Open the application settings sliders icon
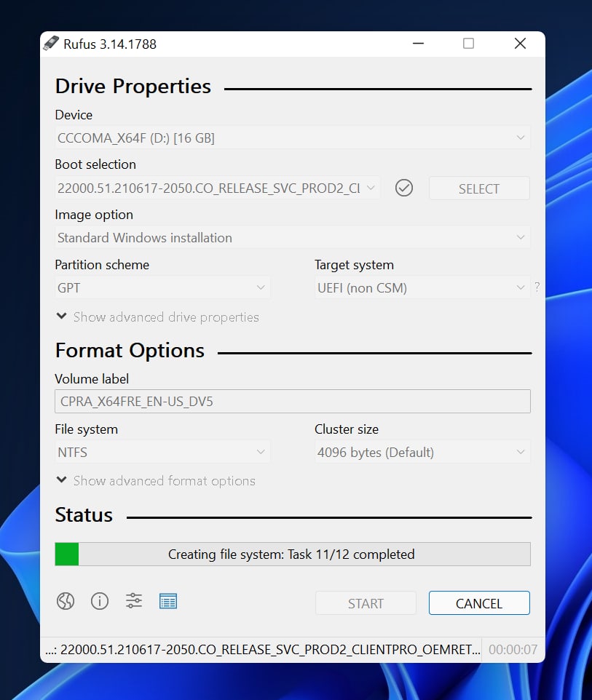The width and height of the screenshot is (592, 700). (134, 601)
